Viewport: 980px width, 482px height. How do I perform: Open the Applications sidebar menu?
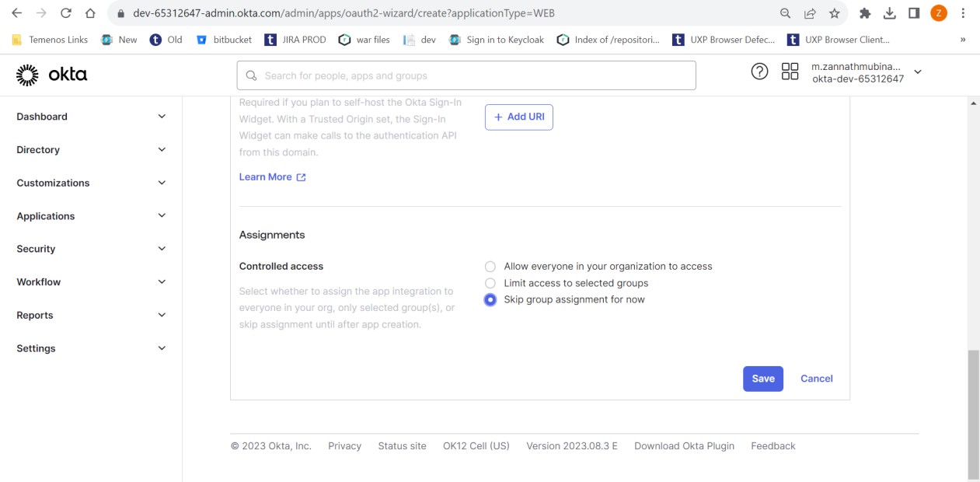[x=91, y=216]
